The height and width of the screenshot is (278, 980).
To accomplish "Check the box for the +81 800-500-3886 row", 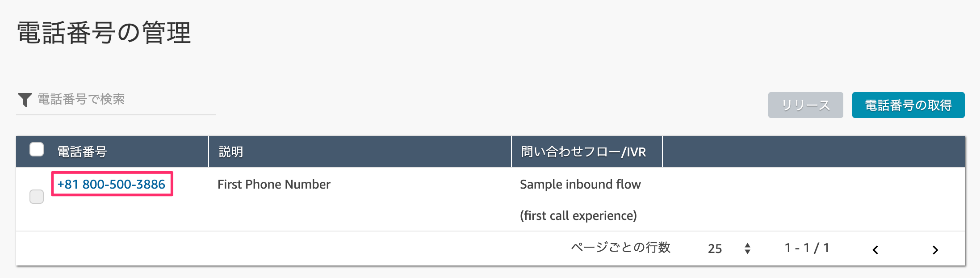I will point(37,197).
